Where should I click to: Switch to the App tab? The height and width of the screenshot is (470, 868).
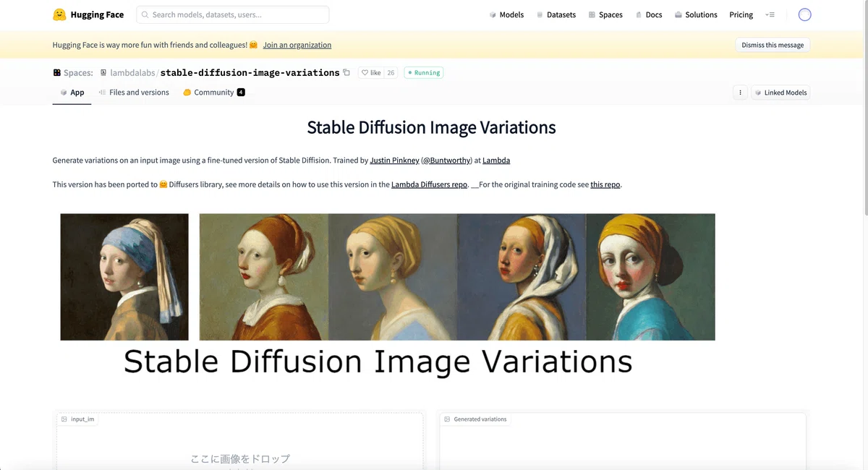(x=72, y=93)
